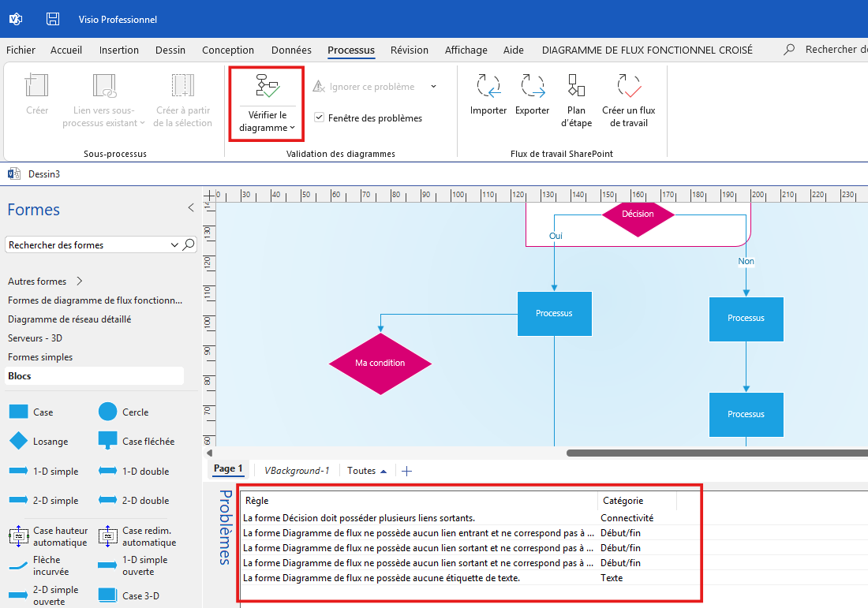
Task: Open the shapes search dropdown arrow
Action: click(174, 245)
